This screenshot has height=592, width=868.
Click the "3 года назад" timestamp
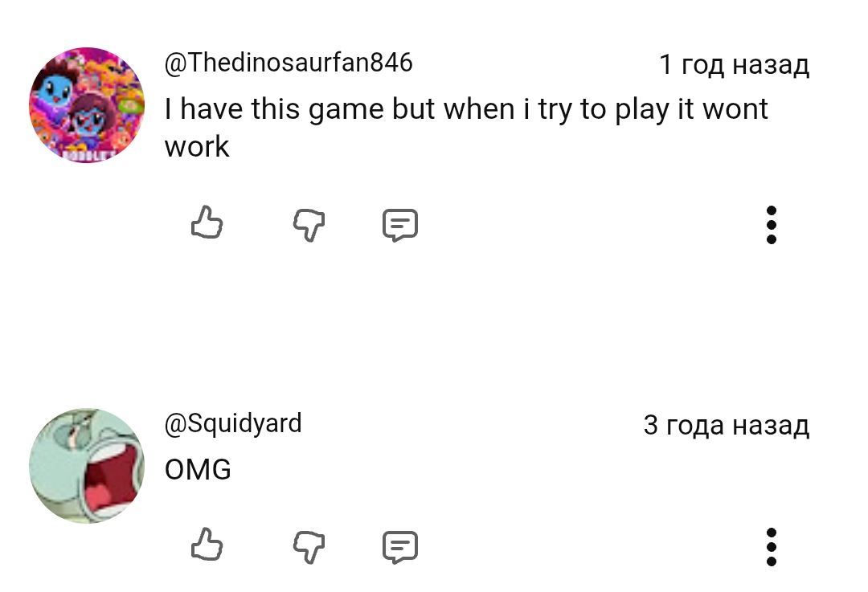click(726, 425)
